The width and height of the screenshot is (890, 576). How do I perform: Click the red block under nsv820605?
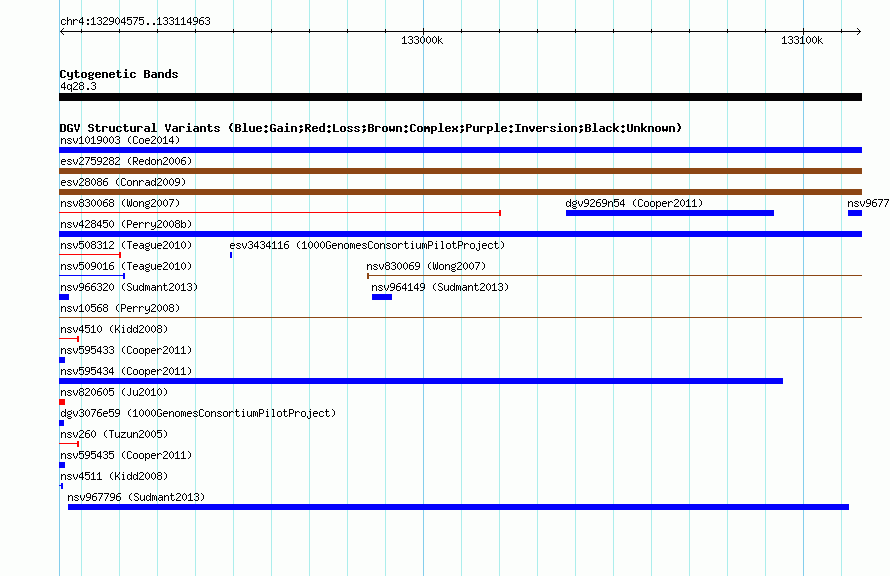click(x=62, y=402)
